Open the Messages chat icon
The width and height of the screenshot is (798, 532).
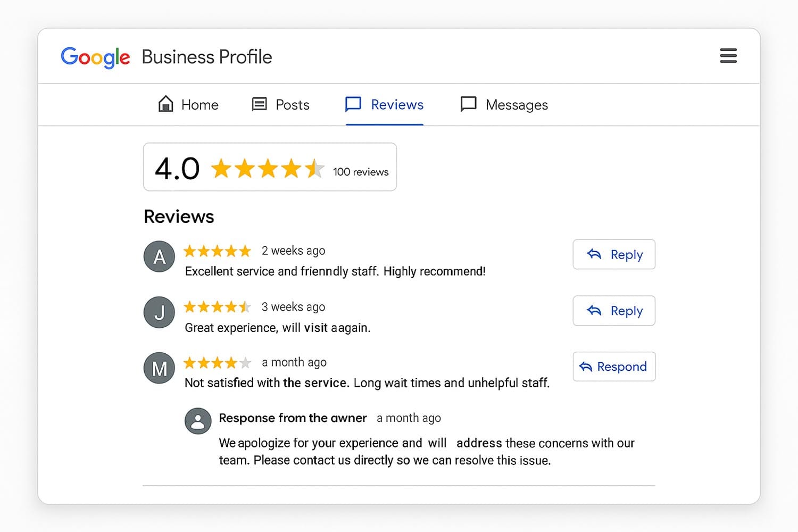point(468,104)
